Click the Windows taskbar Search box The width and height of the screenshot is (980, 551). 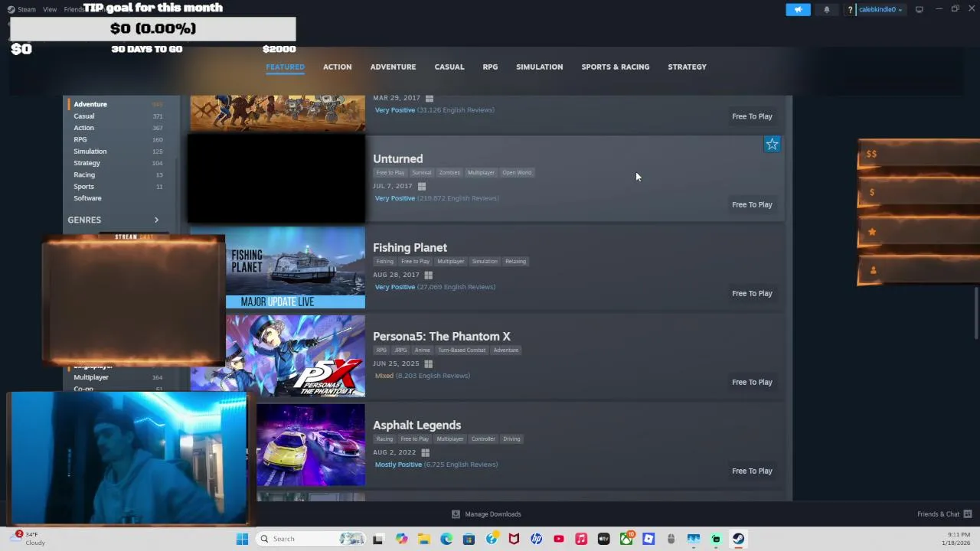click(309, 539)
